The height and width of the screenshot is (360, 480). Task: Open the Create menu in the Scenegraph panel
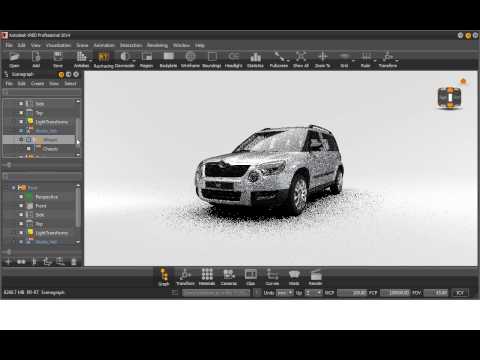[x=37, y=83]
